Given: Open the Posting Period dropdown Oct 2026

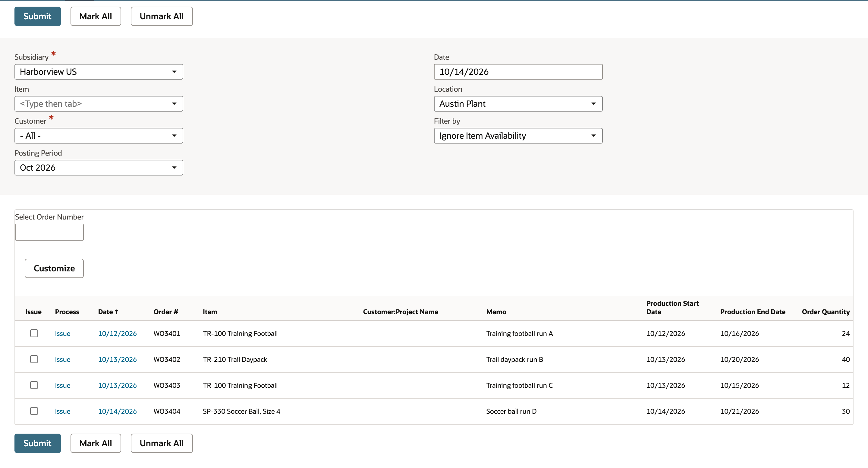Looking at the screenshot, I should (99, 168).
